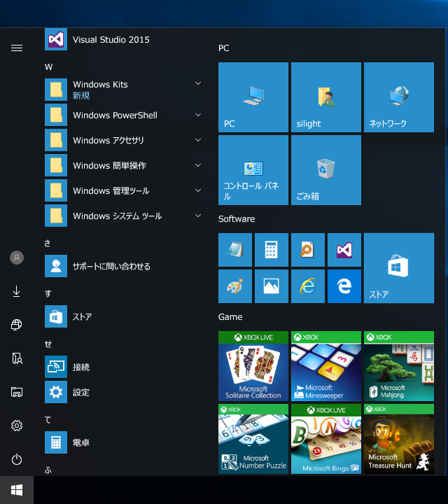Open the silight user folder tile
The height and width of the screenshot is (504, 448).
(326, 97)
